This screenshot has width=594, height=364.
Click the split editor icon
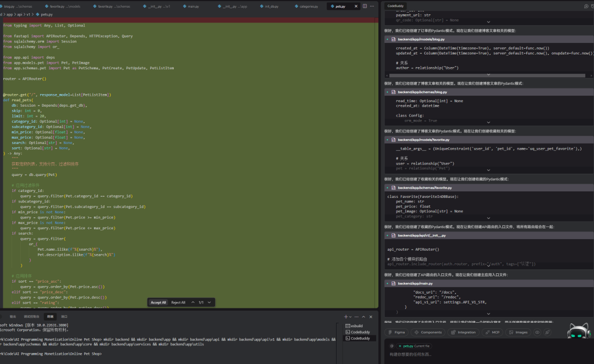[364, 6]
